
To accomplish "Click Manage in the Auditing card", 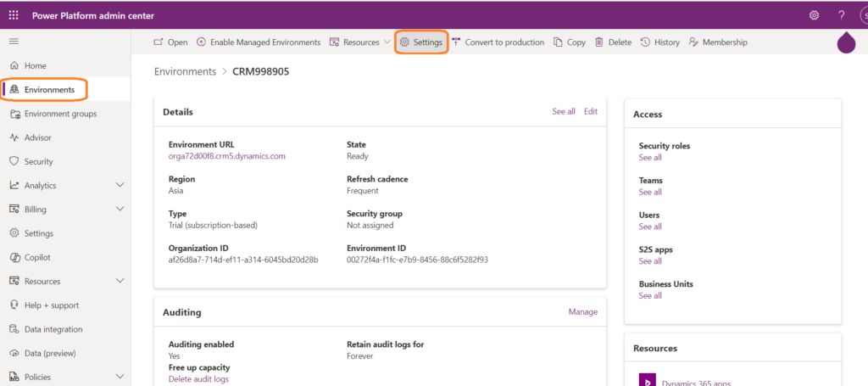I will click(582, 312).
